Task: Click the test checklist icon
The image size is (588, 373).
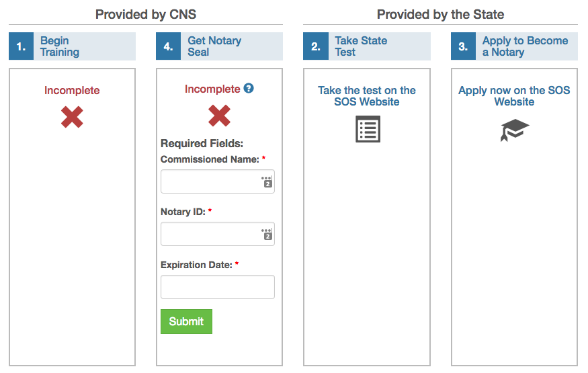Action: pyautogui.click(x=368, y=129)
